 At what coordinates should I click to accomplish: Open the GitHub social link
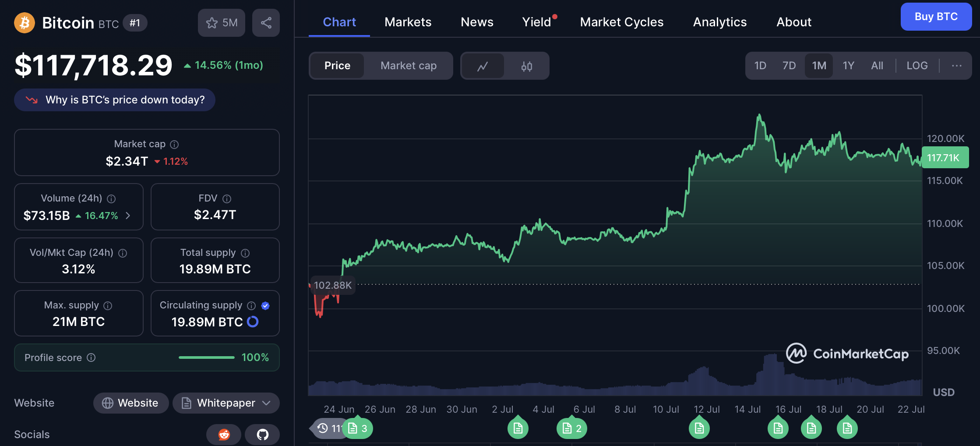[x=262, y=434]
